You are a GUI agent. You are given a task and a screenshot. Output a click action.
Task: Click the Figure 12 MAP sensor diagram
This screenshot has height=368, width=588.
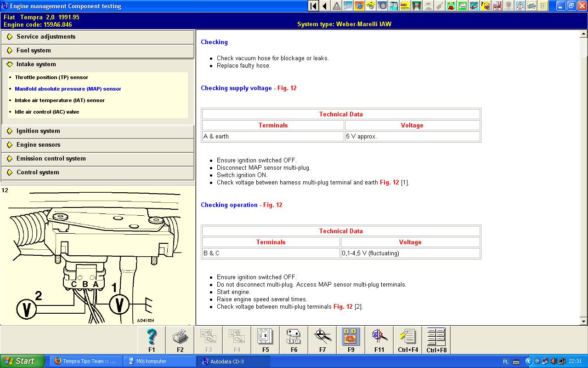tap(97, 255)
